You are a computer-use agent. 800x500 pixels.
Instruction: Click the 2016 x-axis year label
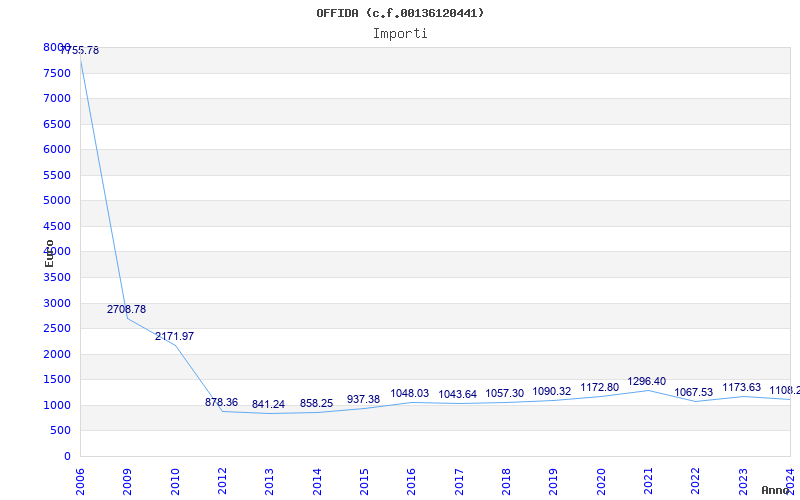tap(411, 482)
